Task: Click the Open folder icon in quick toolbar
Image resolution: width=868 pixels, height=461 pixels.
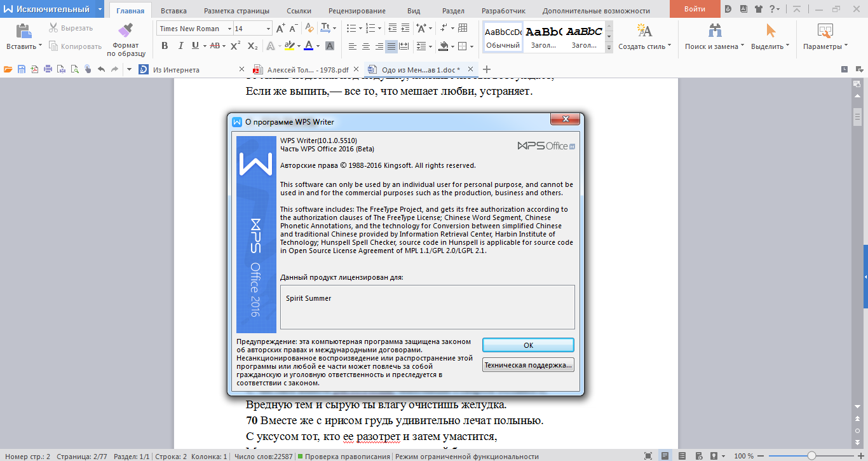Action: pyautogui.click(x=8, y=69)
